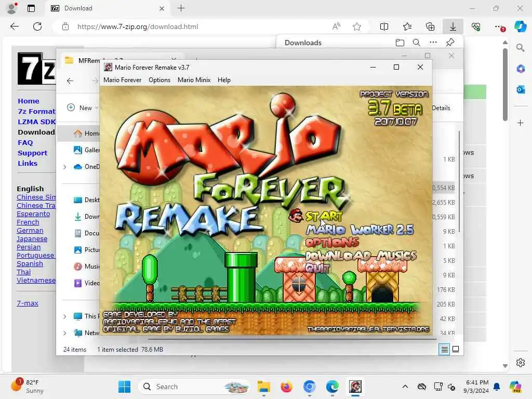The image size is (532, 399).
Task: Show hidden tray icons chevron
Action: (x=405, y=387)
